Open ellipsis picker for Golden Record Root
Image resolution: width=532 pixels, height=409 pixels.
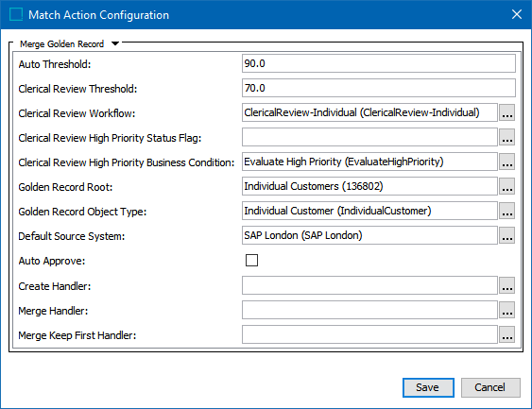pos(506,186)
